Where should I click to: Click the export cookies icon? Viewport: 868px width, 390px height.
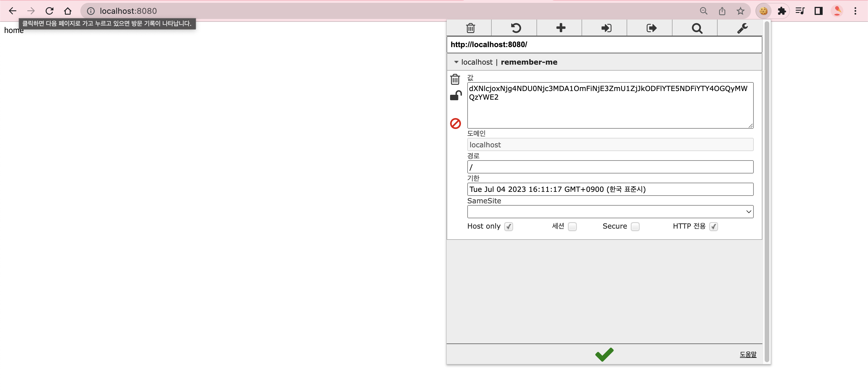point(651,28)
